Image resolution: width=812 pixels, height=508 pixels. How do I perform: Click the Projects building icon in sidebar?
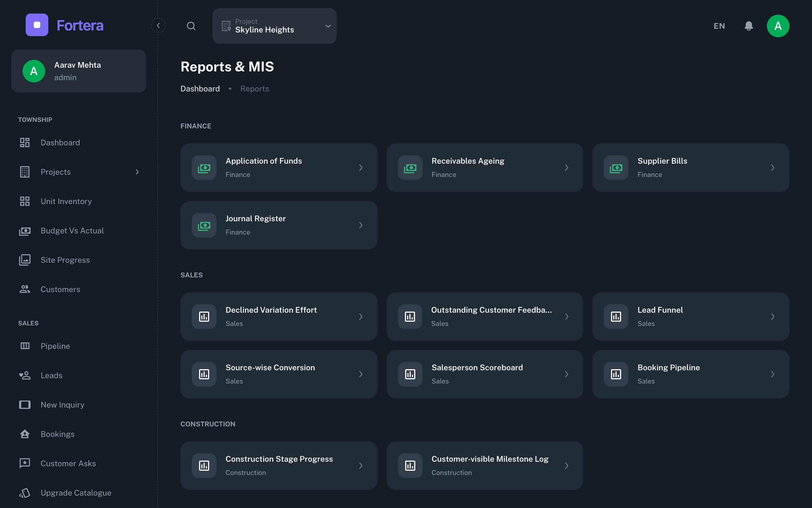[x=25, y=172]
